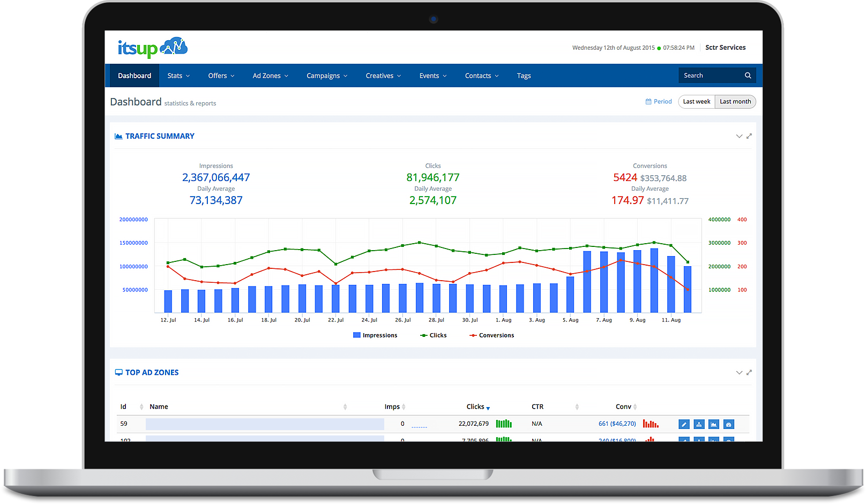The height and width of the screenshot is (504, 866).
Task: Click the area chart icon for zone 59
Action: pyautogui.click(x=714, y=424)
